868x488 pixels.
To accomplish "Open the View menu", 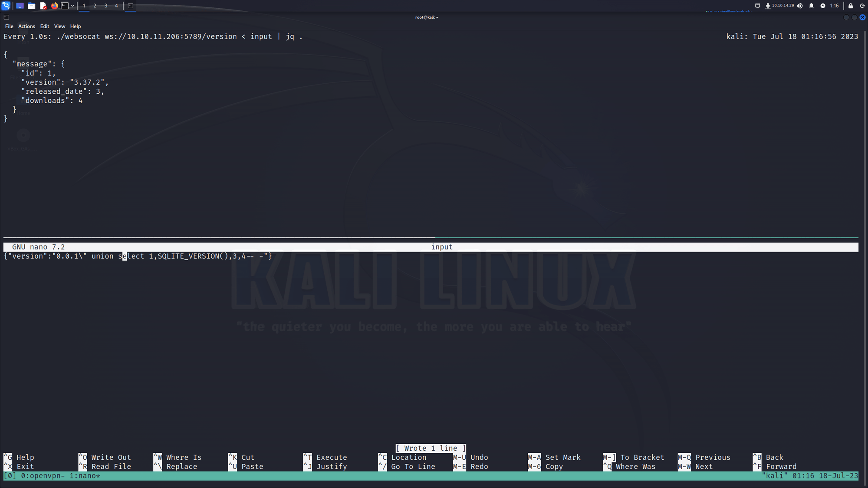I will [x=59, y=26].
